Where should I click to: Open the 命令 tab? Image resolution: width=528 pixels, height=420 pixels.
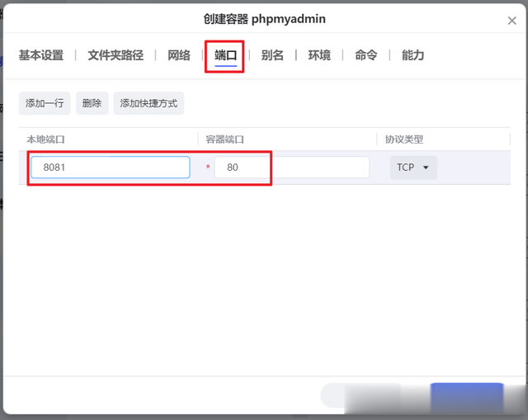pos(366,55)
